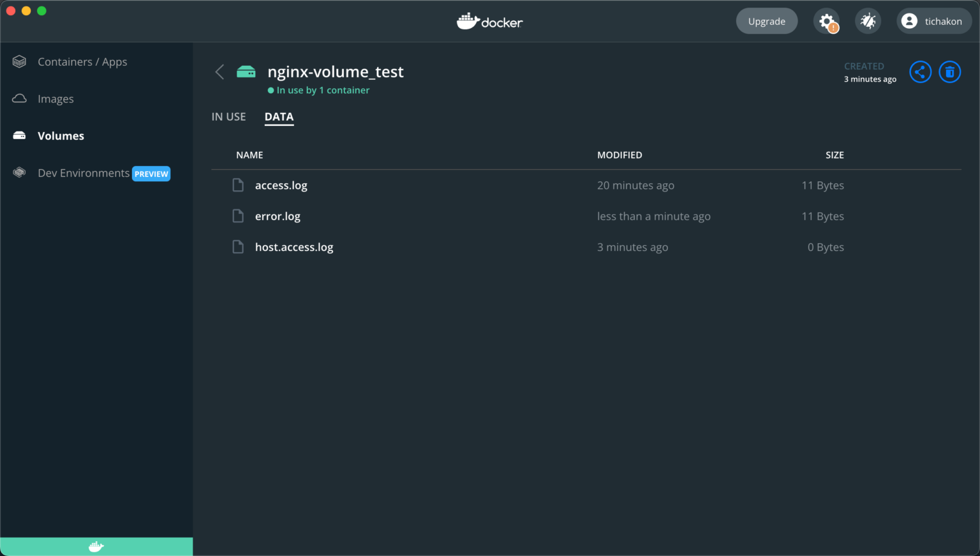The width and height of the screenshot is (980, 556).
Task: Select the Volumes sidebar icon
Action: 19,135
